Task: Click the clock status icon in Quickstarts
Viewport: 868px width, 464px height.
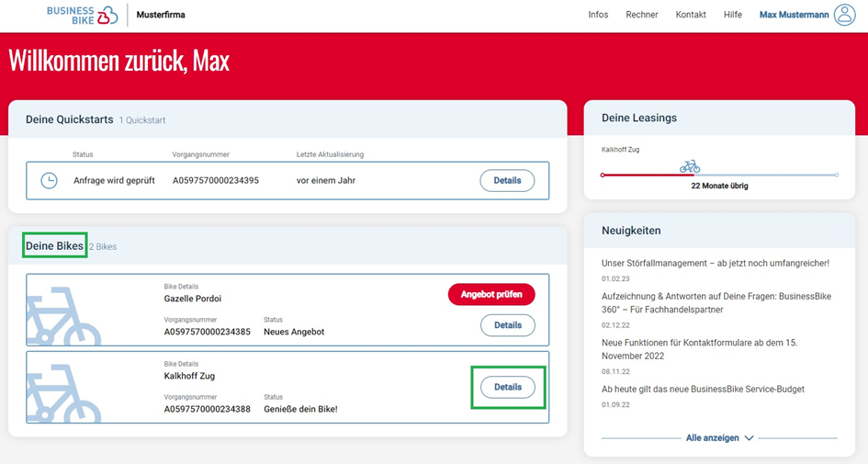Action: pyautogui.click(x=49, y=180)
